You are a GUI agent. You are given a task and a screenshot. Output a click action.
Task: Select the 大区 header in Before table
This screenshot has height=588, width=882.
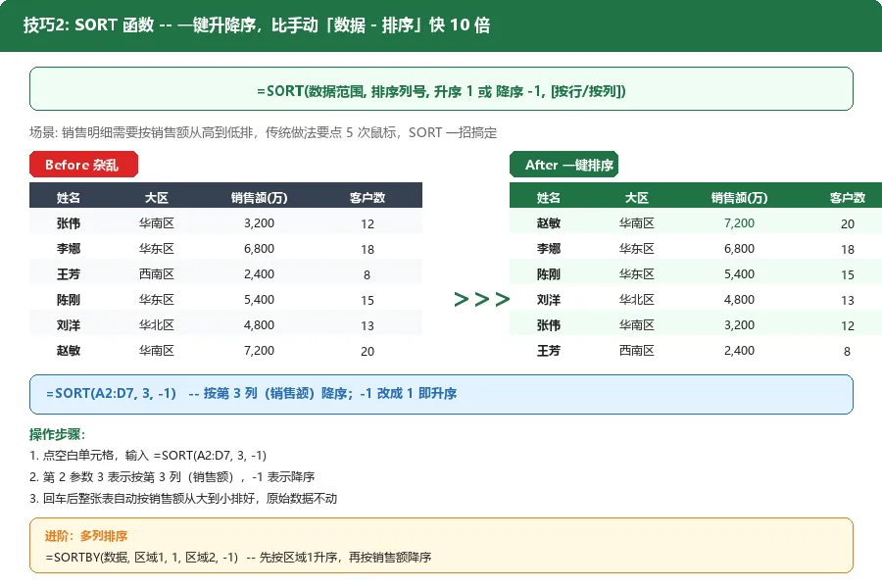(157, 198)
